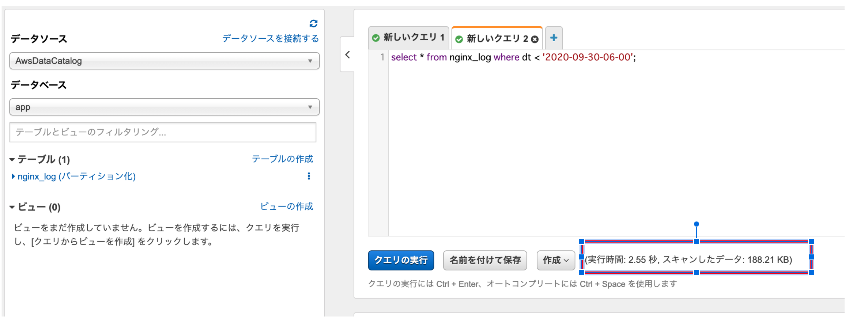The width and height of the screenshot is (868, 326).
Task: Open データソースを接続する link
Action: pos(271,38)
